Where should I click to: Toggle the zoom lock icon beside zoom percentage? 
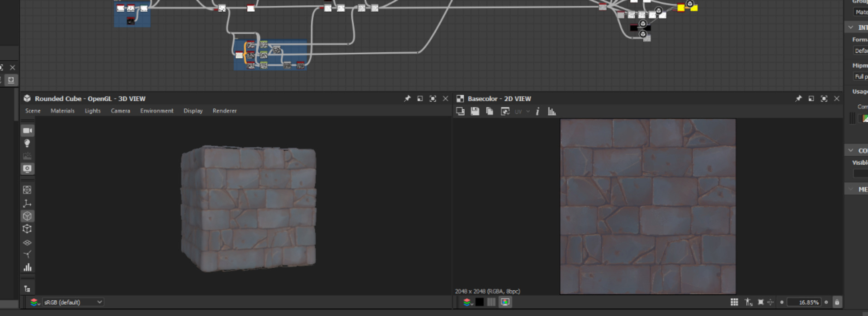837,302
